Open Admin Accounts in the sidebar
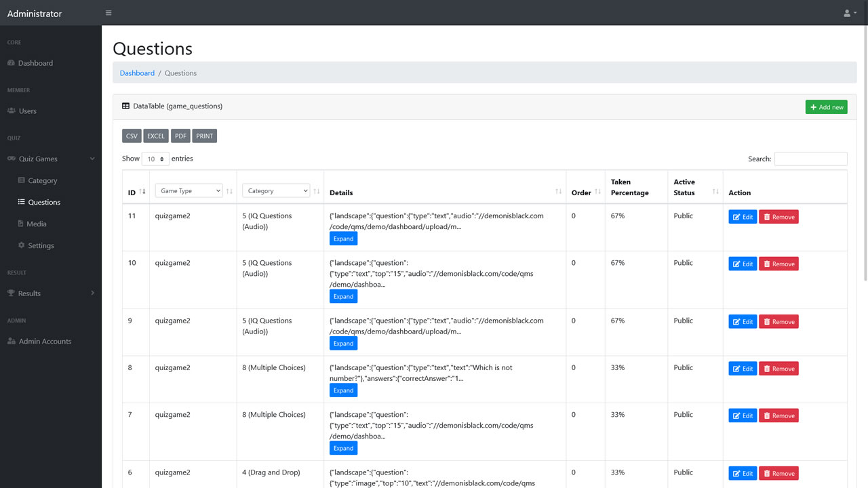 point(45,342)
